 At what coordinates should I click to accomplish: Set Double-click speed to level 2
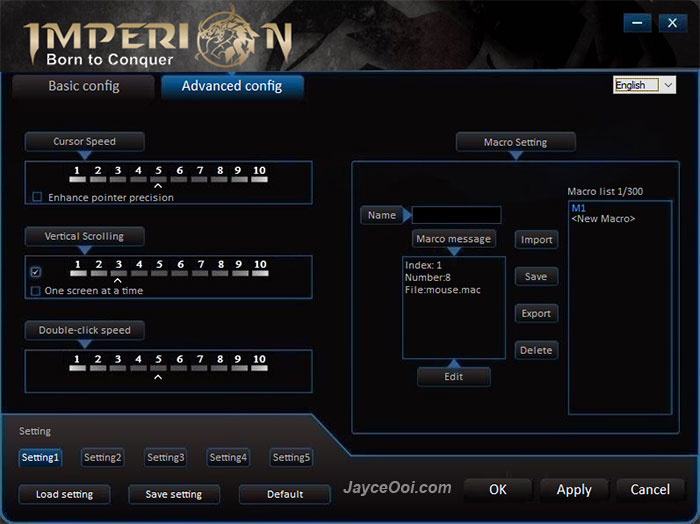click(98, 363)
